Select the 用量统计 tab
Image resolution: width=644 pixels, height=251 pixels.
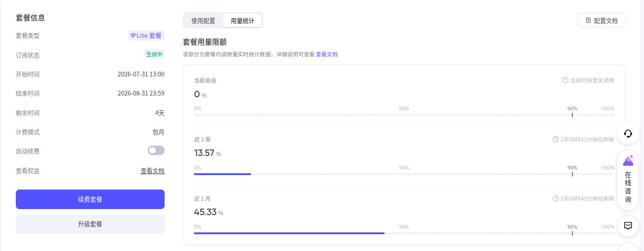(x=243, y=20)
